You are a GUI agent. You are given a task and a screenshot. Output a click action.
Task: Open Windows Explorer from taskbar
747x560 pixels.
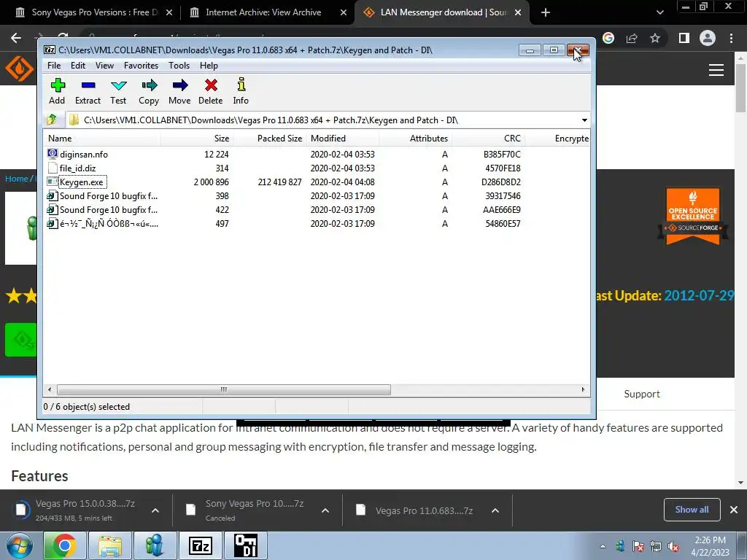point(110,545)
